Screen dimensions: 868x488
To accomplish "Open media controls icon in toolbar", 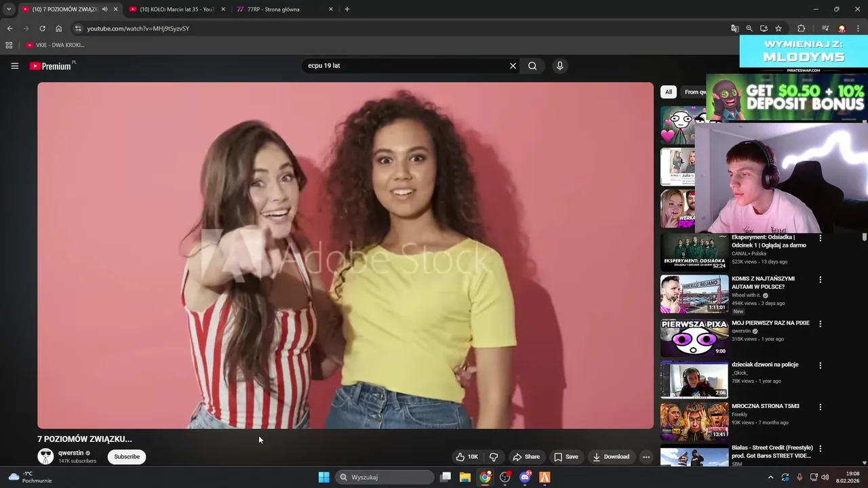I will coord(825,28).
